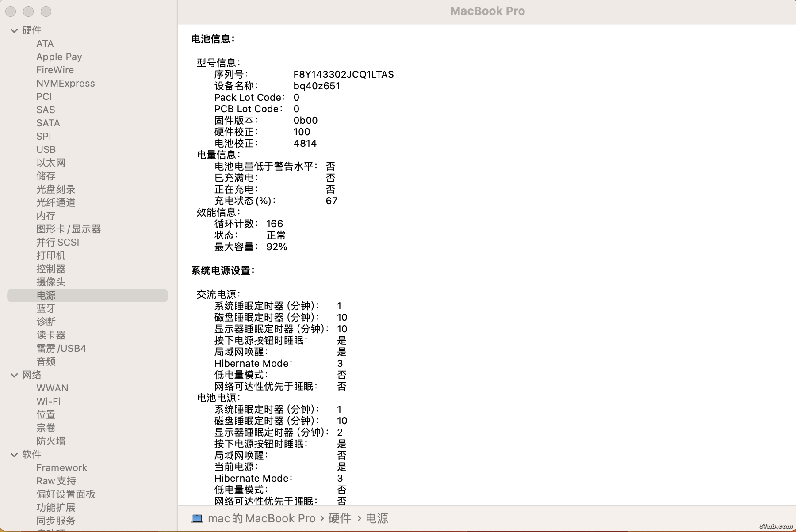Viewport: 796px width, 532px height.
Task: Click the 电池电量低于警告水平 label
Action: pos(266,166)
